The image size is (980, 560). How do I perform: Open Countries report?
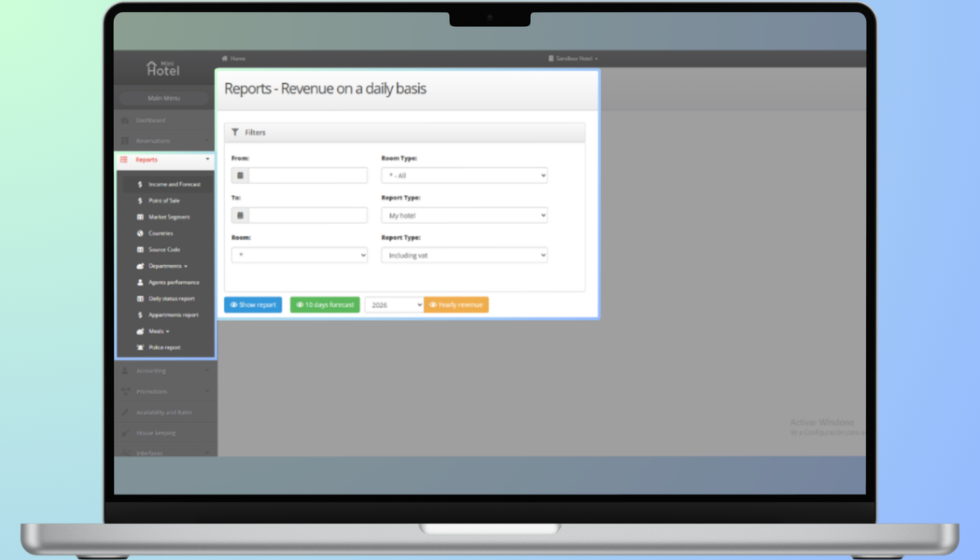(161, 233)
